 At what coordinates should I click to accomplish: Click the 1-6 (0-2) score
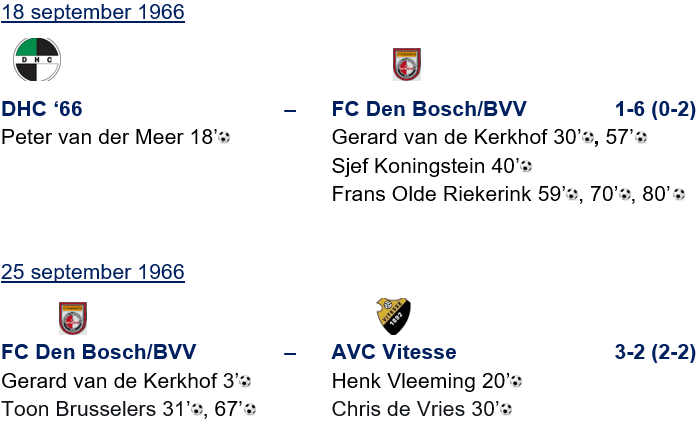click(654, 109)
